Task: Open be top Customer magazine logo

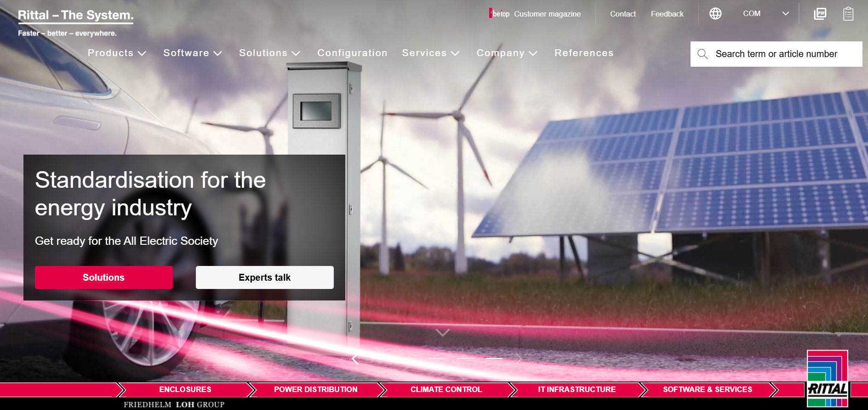Action: tap(500, 14)
